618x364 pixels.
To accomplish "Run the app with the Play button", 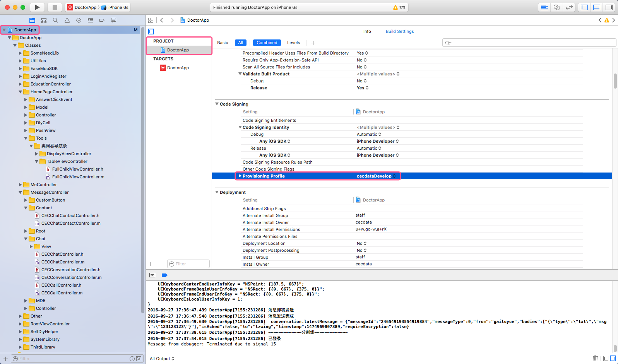I will (37, 7).
